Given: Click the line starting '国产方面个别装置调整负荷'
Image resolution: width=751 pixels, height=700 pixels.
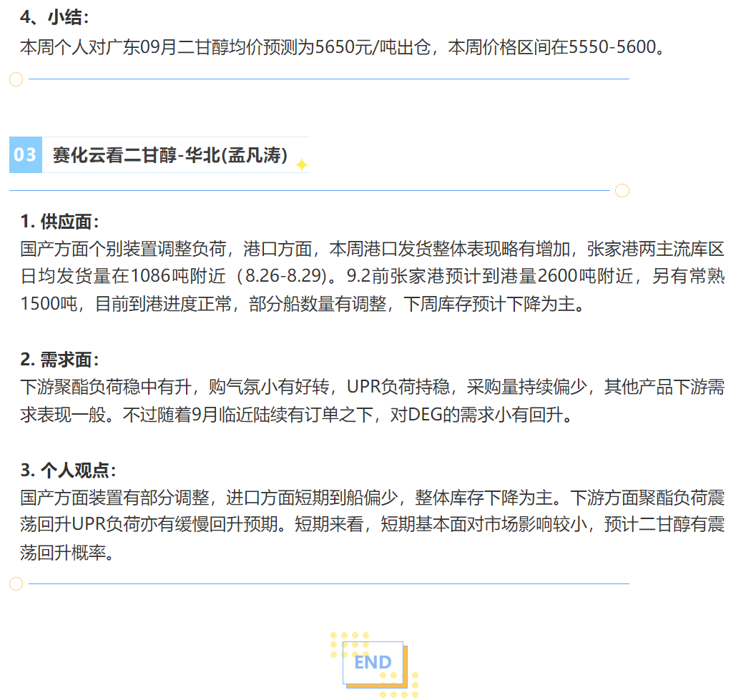Looking at the screenshot, I should 372,249.
